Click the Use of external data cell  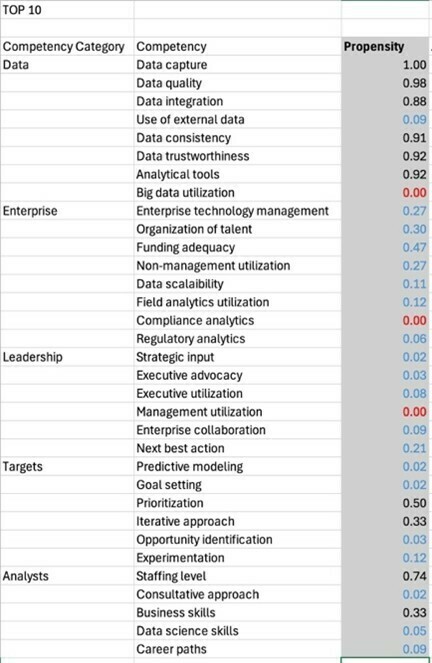[238, 120]
